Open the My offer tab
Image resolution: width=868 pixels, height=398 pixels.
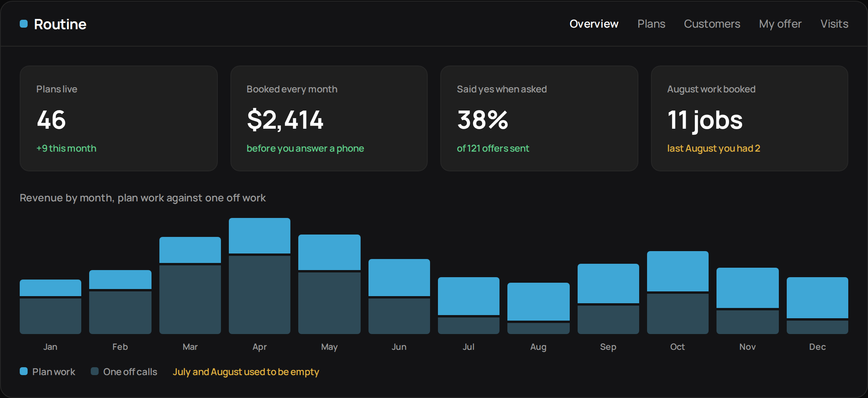click(780, 24)
